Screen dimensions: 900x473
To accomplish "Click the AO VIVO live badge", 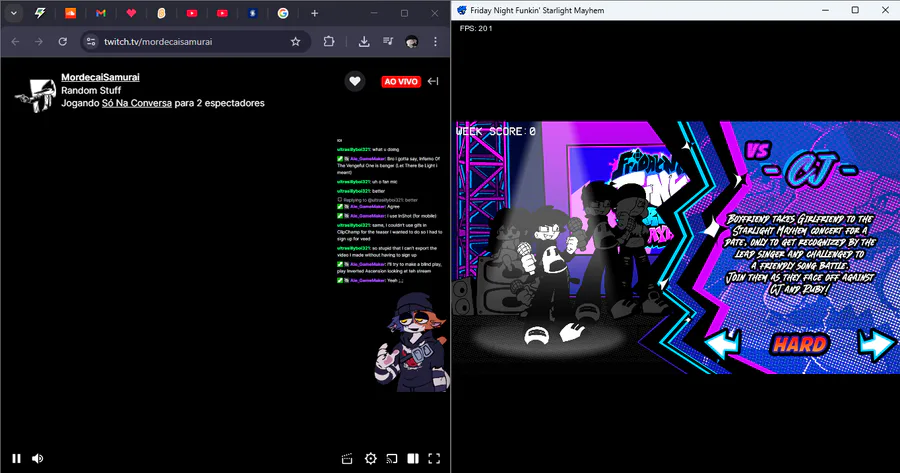I will coord(401,82).
